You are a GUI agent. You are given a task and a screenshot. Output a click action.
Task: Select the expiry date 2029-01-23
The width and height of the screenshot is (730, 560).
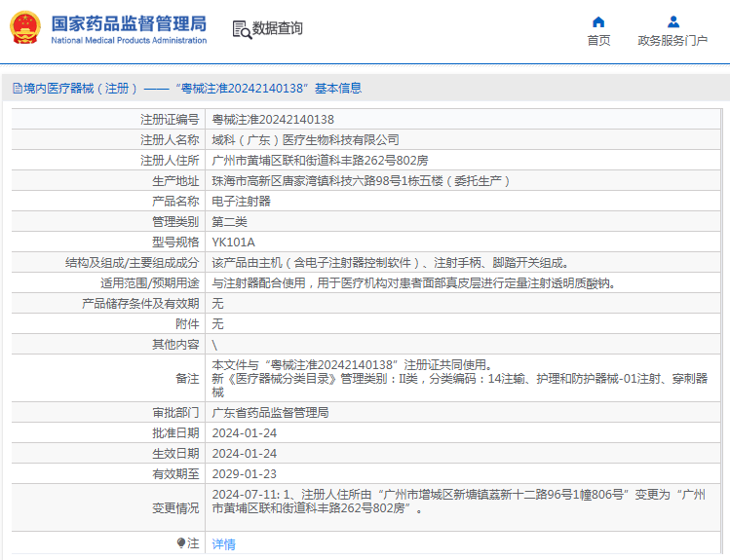coord(245,474)
